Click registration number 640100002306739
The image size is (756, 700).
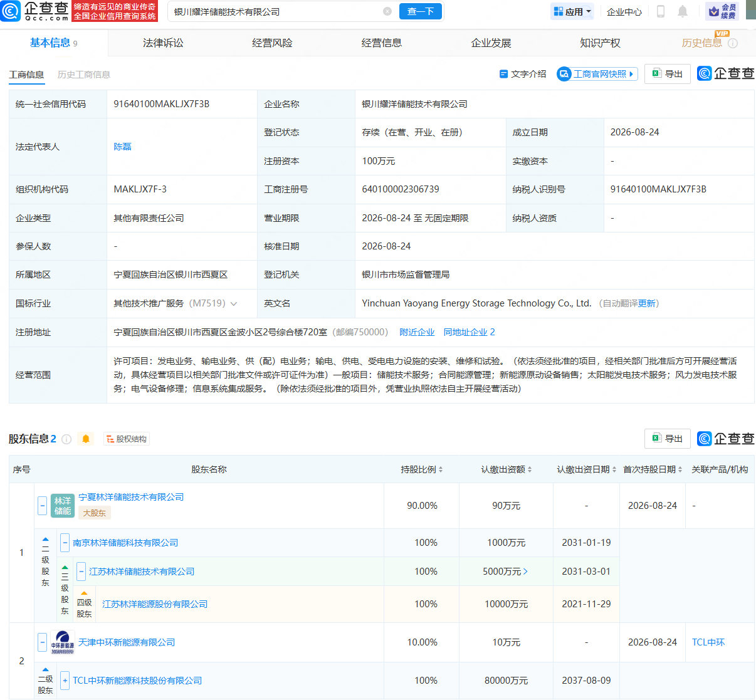pos(401,189)
